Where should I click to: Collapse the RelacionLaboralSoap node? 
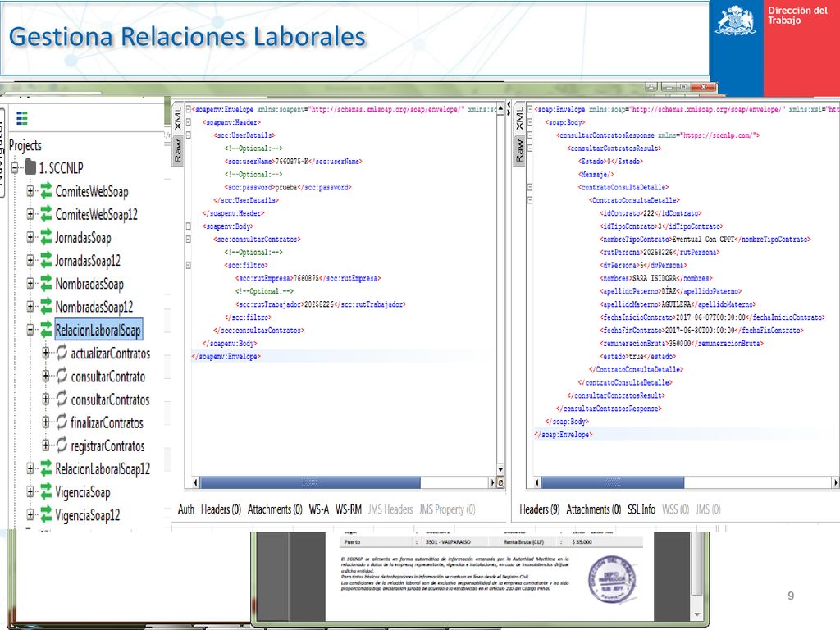click(30, 330)
